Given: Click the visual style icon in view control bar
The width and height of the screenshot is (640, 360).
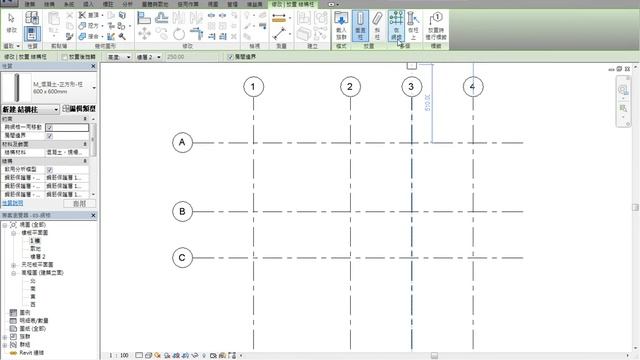Looking at the screenshot, I should (149, 356).
